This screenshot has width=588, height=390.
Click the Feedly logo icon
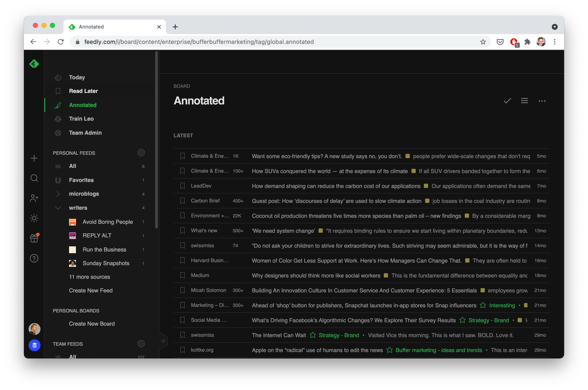(34, 64)
